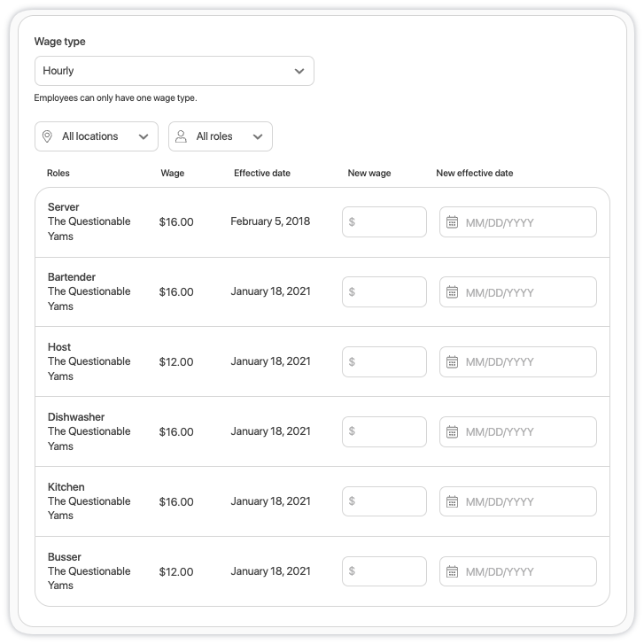Click Server new effective date field
Screen dimensions: 644x644
518,222
